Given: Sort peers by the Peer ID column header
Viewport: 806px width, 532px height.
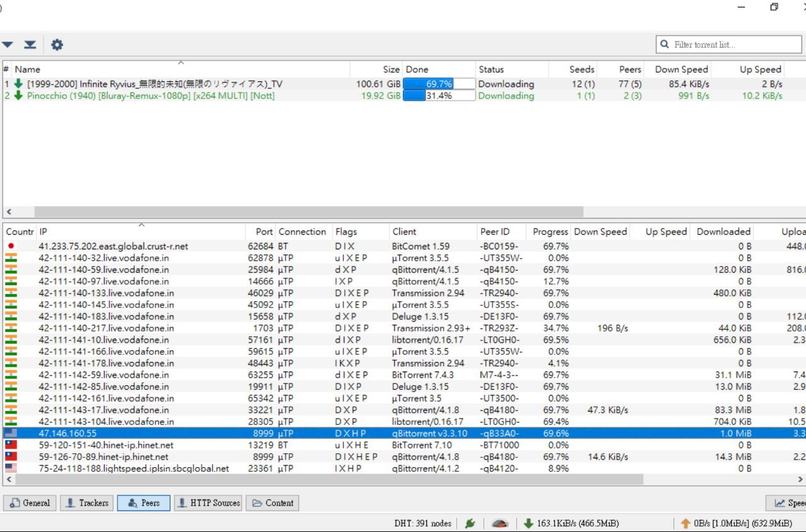Looking at the screenshot, I should (x=501, y=232).
